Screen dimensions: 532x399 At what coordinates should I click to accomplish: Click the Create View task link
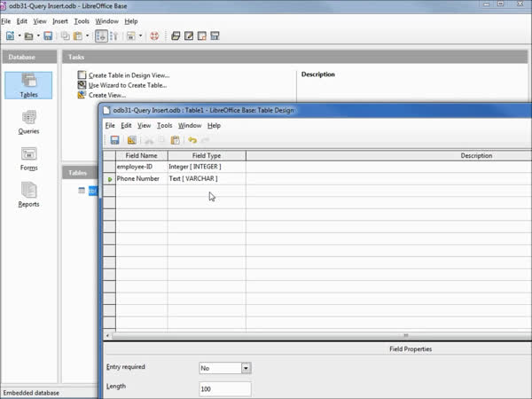coord(107,95)
